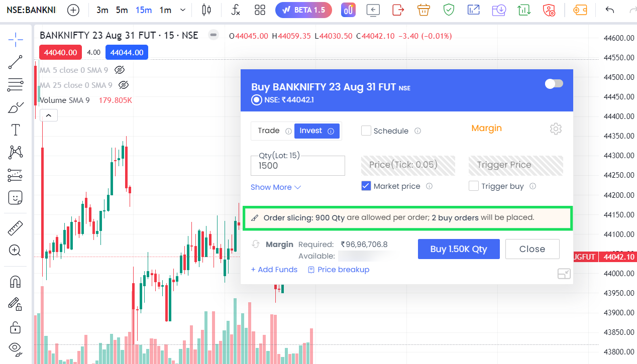Check the Schedule checkbox
The image size is (637, 364).
point(366,131)
